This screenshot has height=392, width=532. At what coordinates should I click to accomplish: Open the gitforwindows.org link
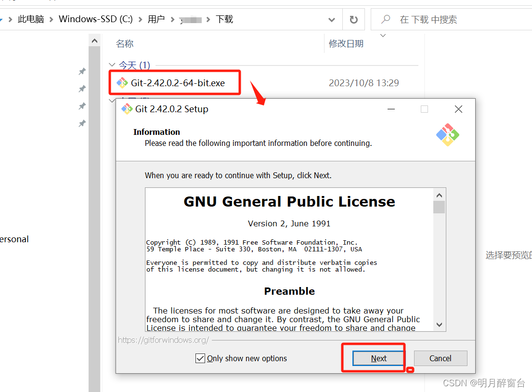tap(164, 340)
